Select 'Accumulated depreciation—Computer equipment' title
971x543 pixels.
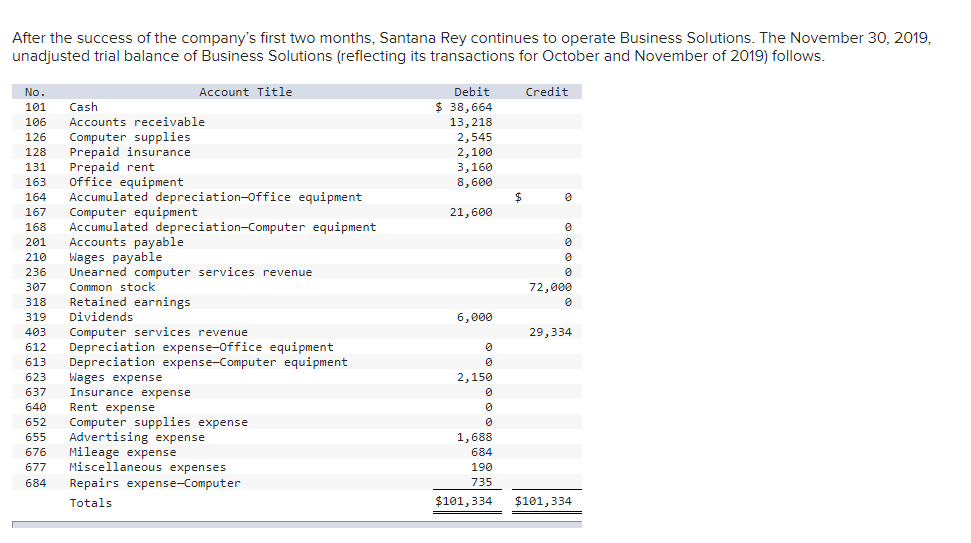coord(222,227)
